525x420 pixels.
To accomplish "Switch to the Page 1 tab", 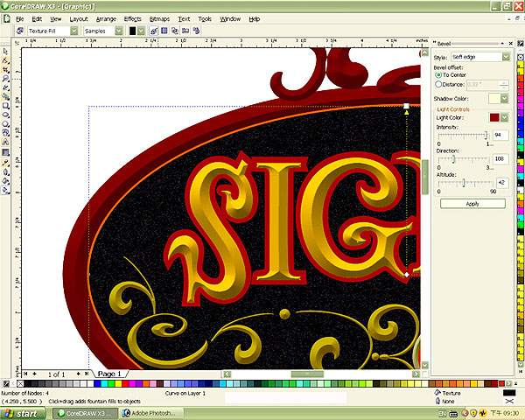I will point(109,374).
